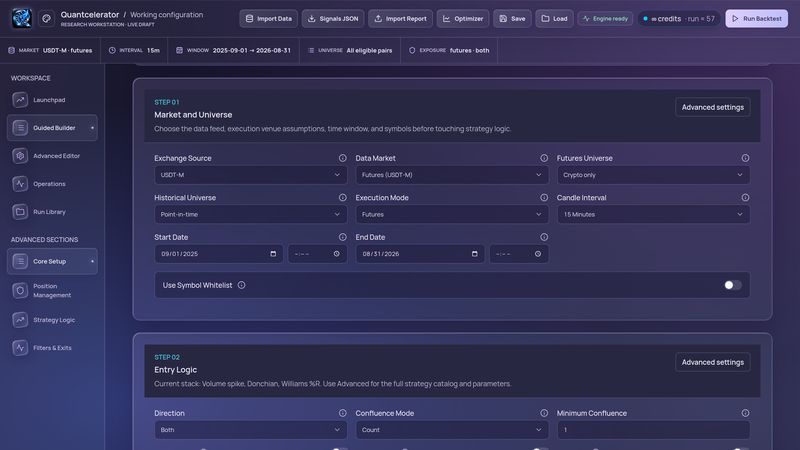800x450 pixels.
Task: Change the Candle Interval dropdown
Action: (x=653, y=214)
